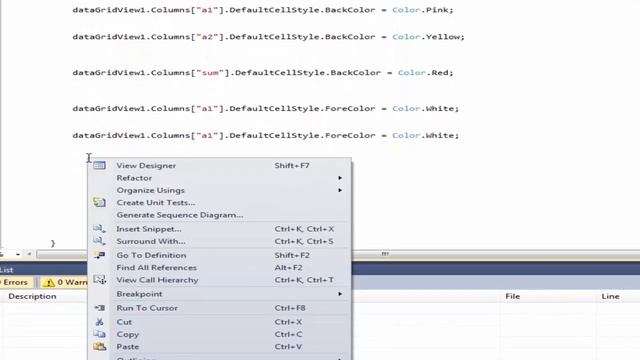Click the Shift+F7 shortcut text

point(292,165)
